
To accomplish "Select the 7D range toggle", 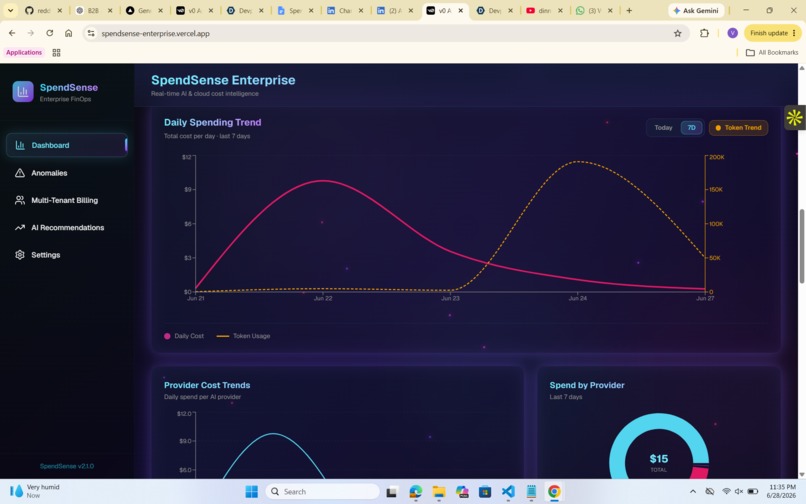I will pyautogui.click(x=691, y=128).
